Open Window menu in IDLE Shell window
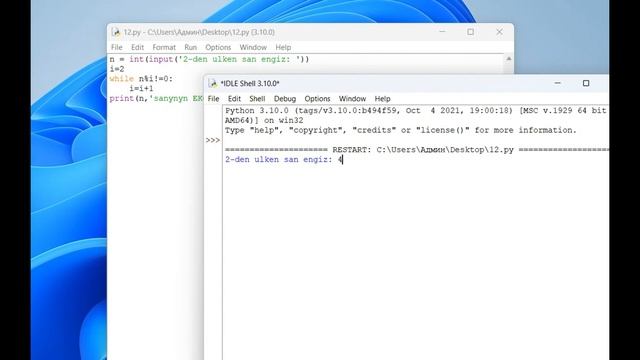The image size is (640, 360). pyautogui.click(x=352, y=99)
